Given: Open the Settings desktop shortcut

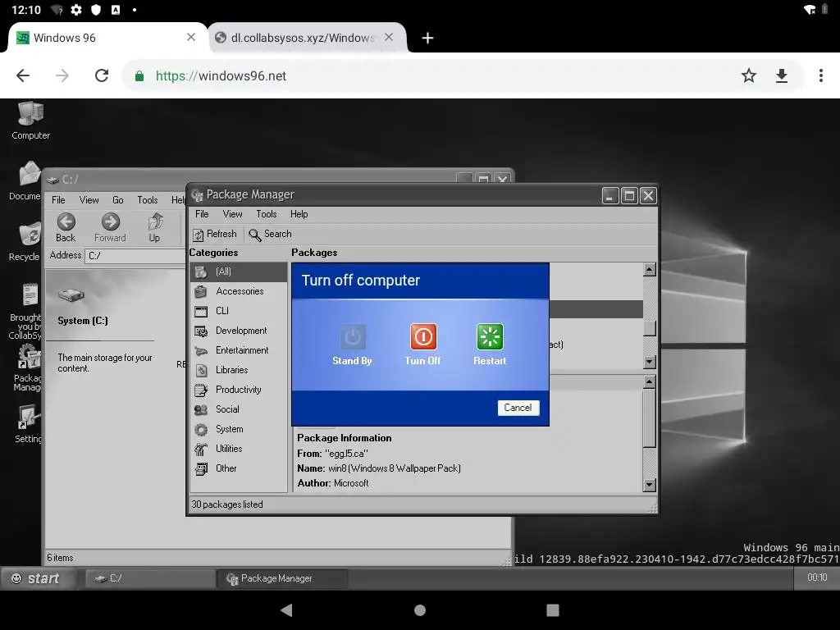Looking at the screenshot, I should [x=30, y=418].
